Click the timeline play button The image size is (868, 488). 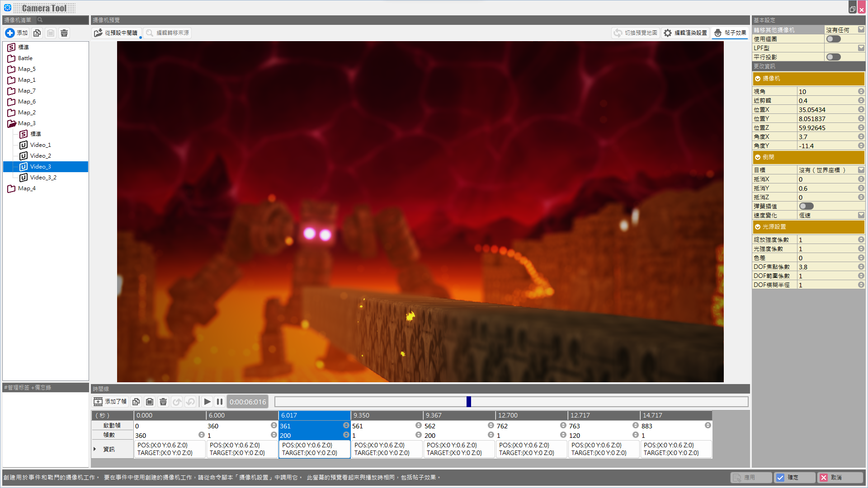tap(207, 402)
